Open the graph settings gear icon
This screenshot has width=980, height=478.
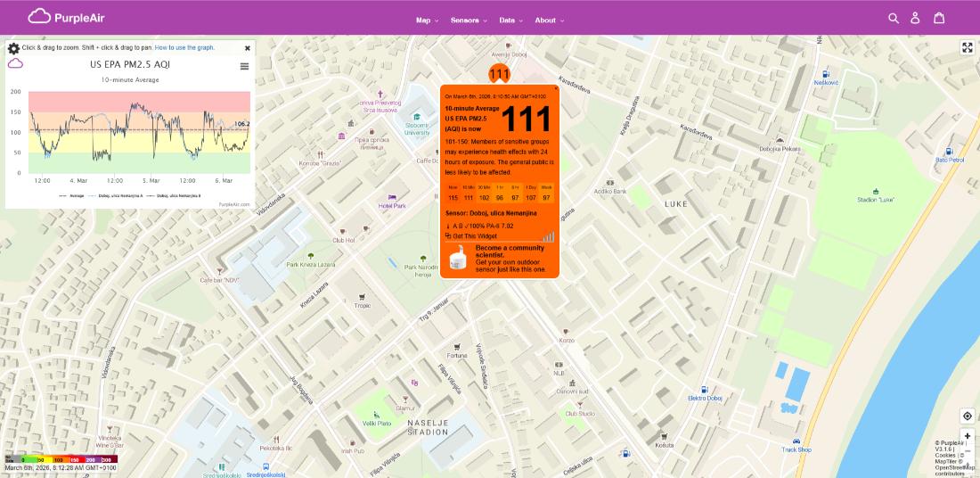pyautogui.click(x=13, y=47)
